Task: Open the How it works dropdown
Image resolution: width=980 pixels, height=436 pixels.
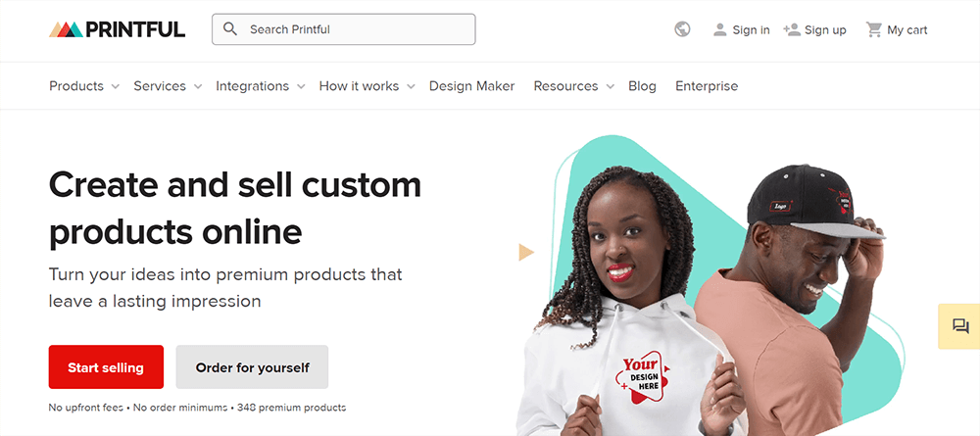Action: [367, 86]
